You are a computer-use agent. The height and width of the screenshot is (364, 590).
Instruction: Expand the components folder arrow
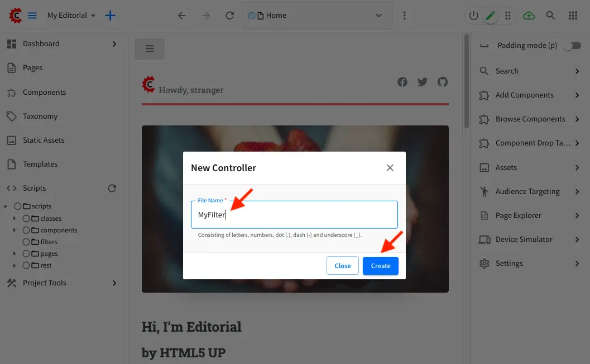pyautogui.click(x=15, y=230)
